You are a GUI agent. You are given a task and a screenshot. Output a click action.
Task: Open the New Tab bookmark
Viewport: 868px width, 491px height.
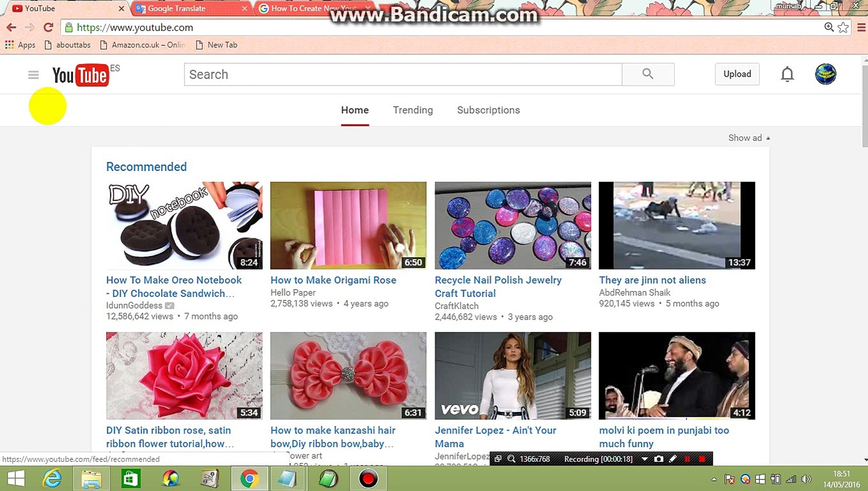pyautogui.click(x=217, y=45)
